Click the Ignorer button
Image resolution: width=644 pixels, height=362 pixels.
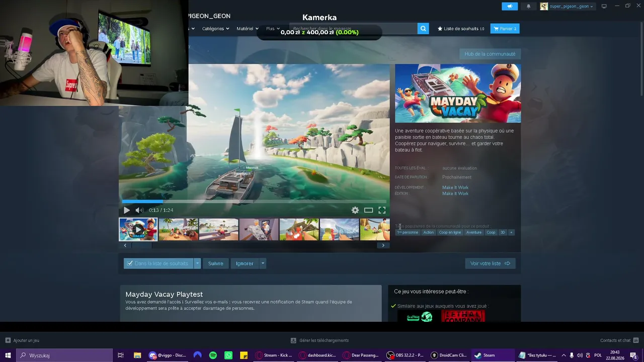tap(245, 263)
